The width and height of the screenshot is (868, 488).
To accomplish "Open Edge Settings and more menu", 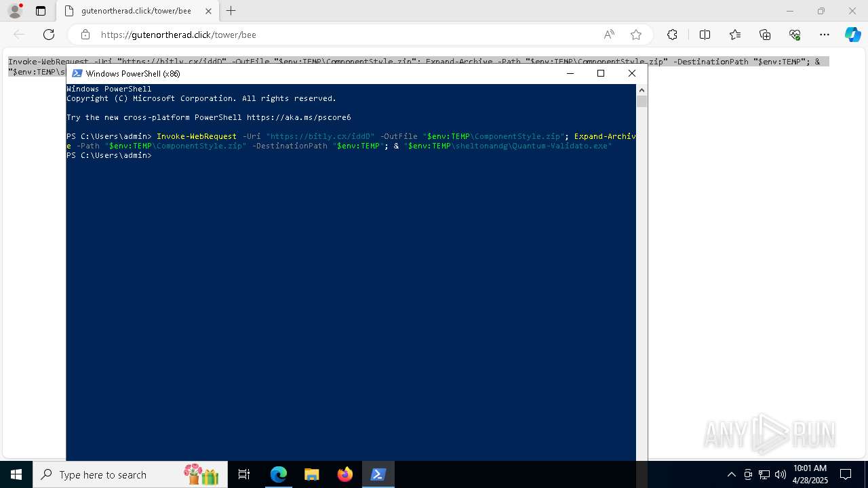I will 825,35.
